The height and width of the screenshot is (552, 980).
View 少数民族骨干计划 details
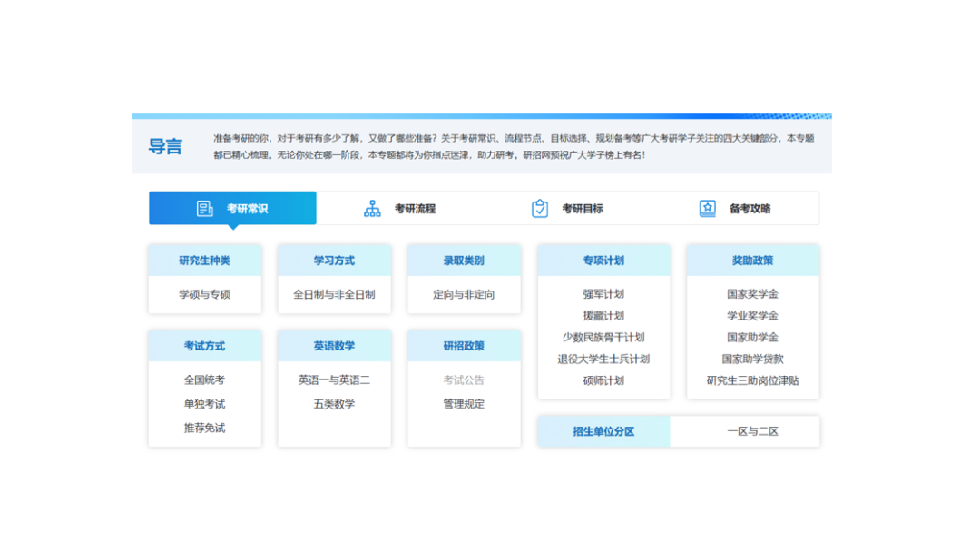(603, 338)
